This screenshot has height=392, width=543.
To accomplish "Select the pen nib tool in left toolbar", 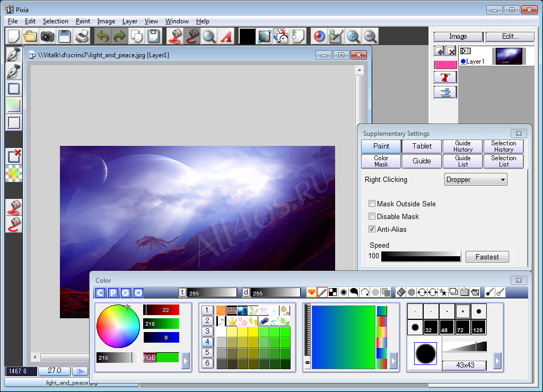I will click(13, 55).
